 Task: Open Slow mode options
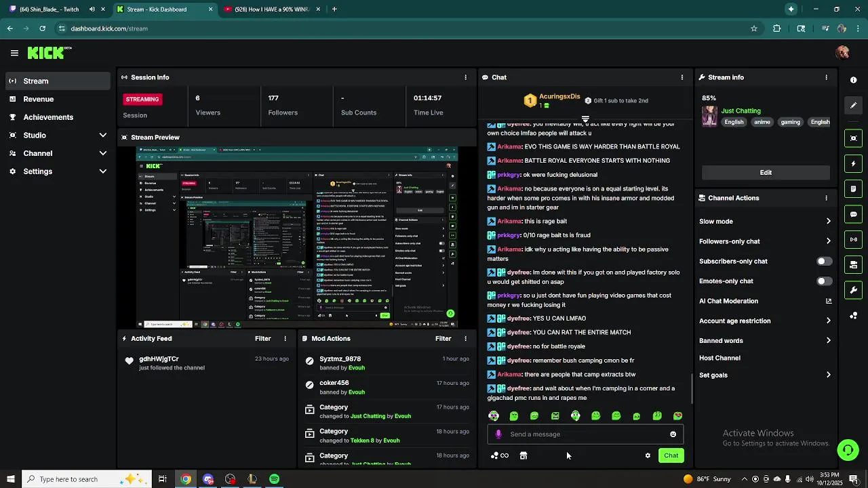pos(765,221)
